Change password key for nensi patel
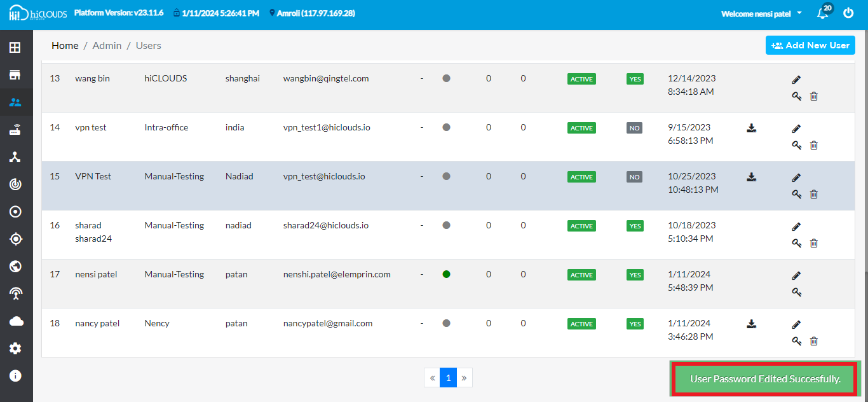Image resolution: width=868 pixels, height=402 pixels. click(796, 292)
